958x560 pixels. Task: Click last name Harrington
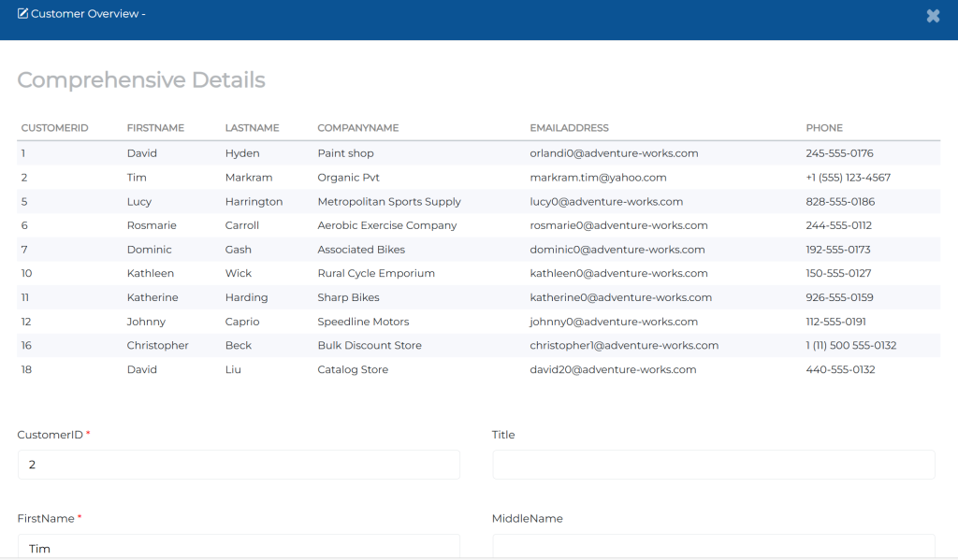254,202
